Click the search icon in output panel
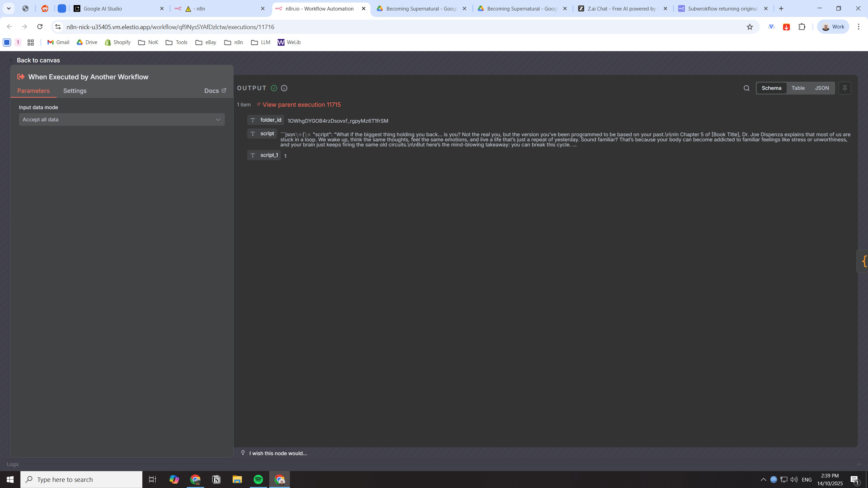 tap(746, 88)
